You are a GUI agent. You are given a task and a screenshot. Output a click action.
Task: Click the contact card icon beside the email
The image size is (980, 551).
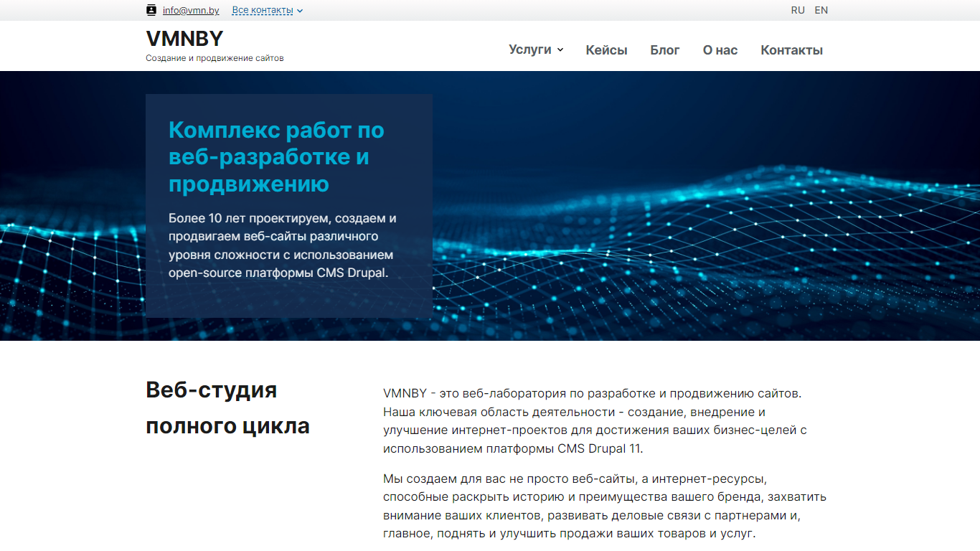151,10
